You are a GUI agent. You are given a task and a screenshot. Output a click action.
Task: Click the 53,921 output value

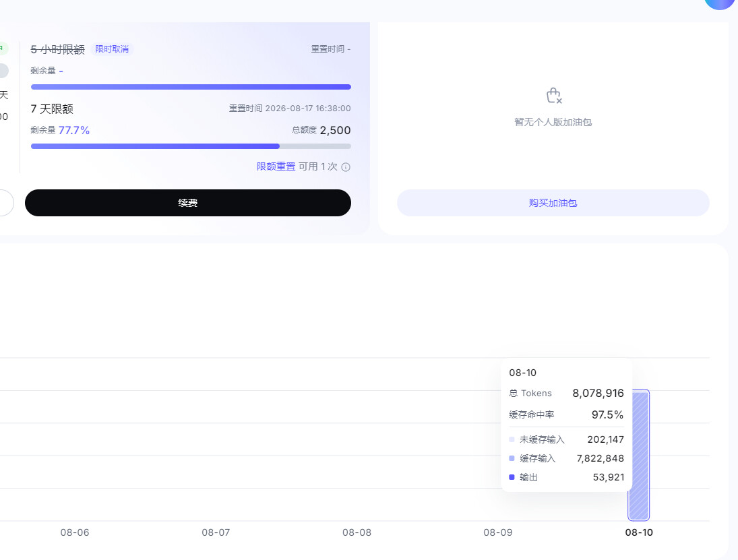point(608,477)
